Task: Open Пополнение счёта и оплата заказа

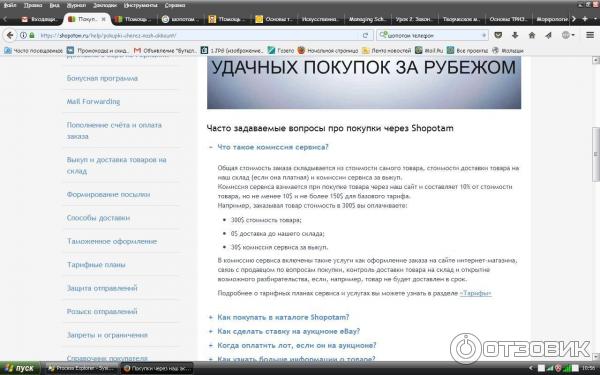Action: click(x=114, y=130)
